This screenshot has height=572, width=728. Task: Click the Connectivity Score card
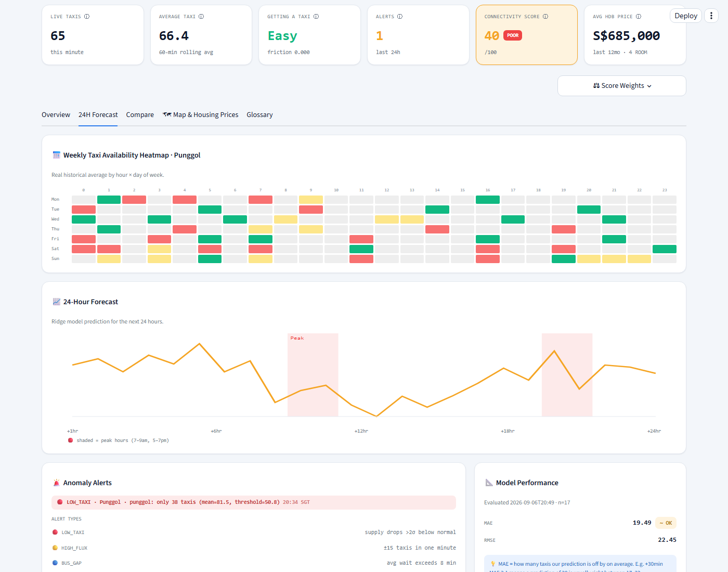(x=527, y=35)
